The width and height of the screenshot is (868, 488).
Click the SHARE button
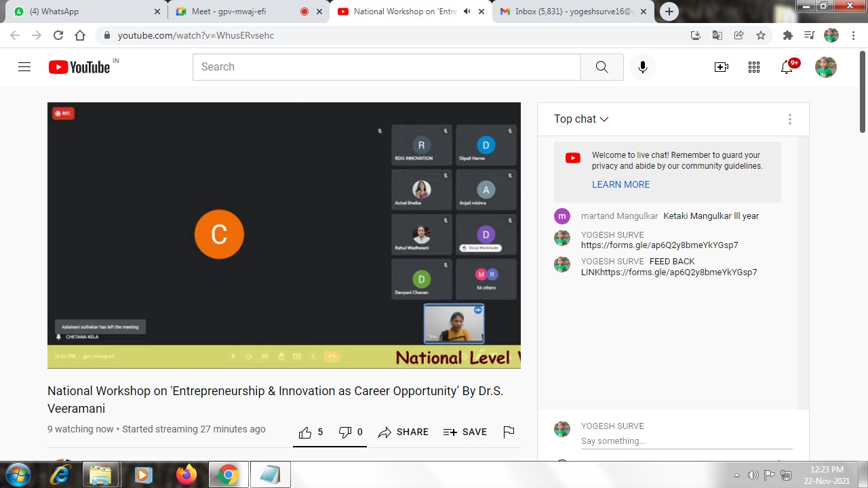click(403, 432)
